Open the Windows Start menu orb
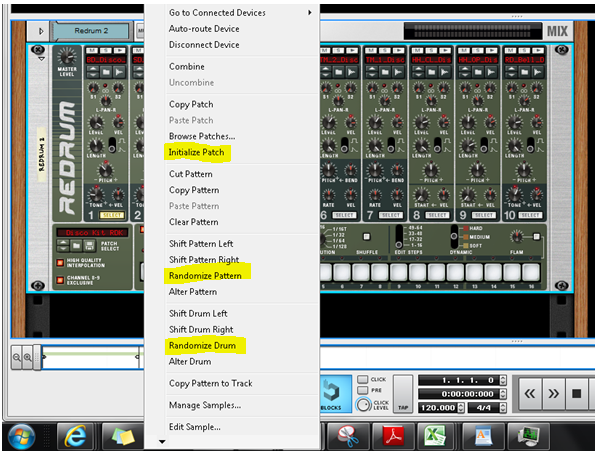Image resolution: width=596 pixels, height=451 pixels. (21, 436)
